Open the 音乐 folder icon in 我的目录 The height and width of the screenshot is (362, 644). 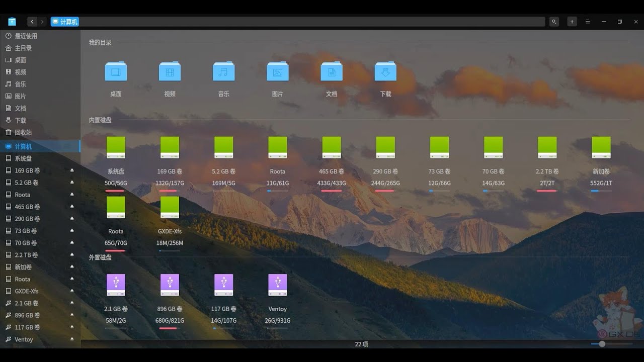pyautogui.click(x=223, y=72)
